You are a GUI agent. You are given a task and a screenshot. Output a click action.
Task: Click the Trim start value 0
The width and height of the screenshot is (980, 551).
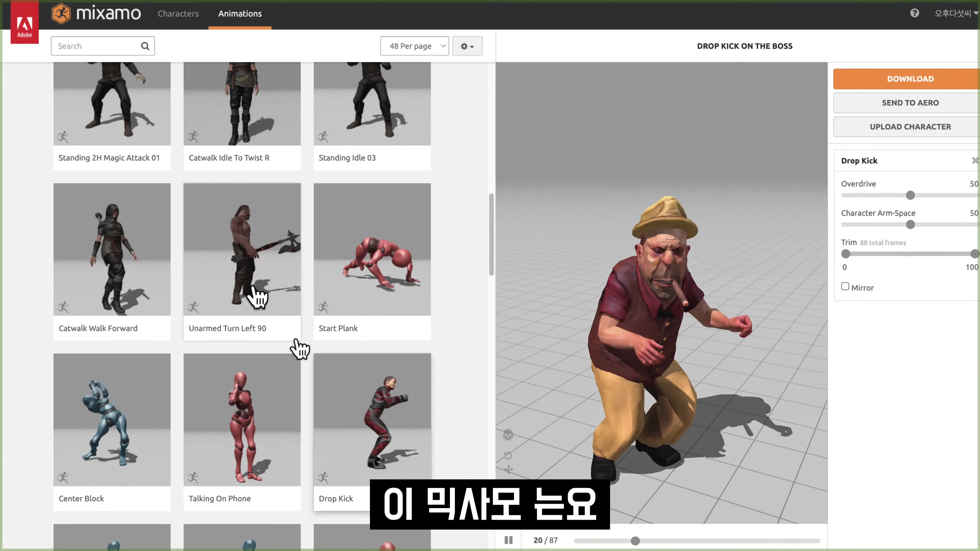845,267
